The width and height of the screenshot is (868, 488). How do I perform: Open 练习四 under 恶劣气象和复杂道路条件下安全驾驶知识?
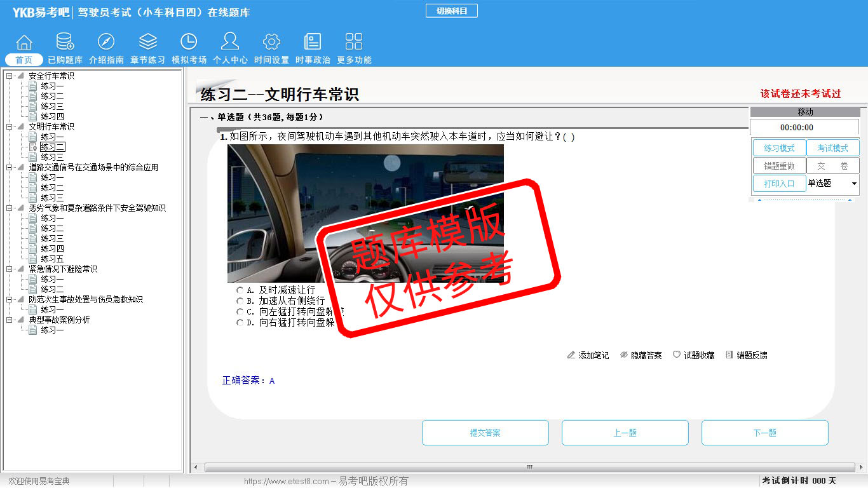(x=52, y=249)
